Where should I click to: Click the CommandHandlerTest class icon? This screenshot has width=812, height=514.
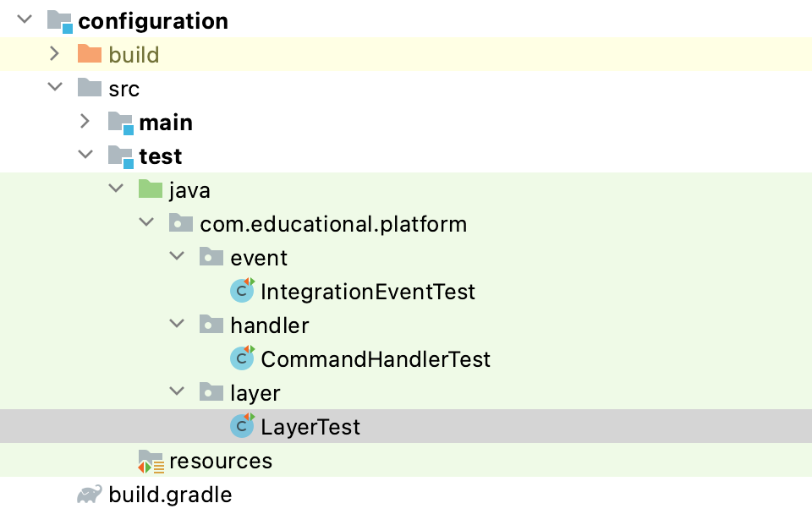pos(243,359)
